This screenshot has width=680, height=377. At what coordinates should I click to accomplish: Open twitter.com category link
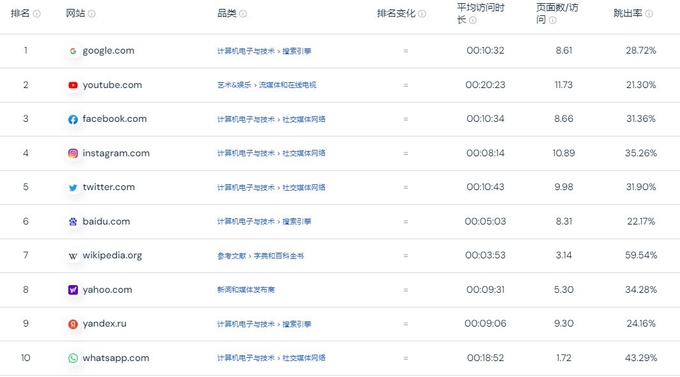(x=271, y=187)
